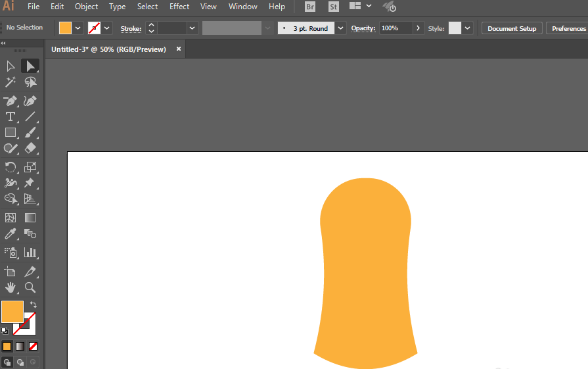
Task: Select the Rotate tool
Action: point(11,167)
